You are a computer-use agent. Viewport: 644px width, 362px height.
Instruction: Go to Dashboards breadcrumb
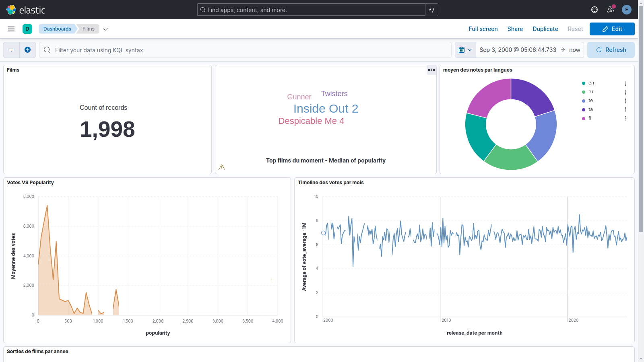coord(57,29)
